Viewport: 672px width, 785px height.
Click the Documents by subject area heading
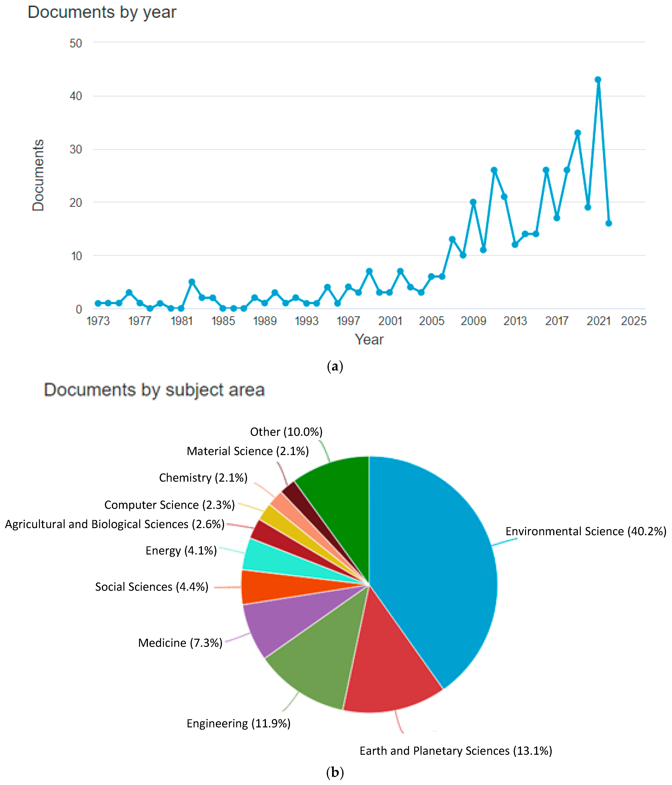click(x=154, y=390)
